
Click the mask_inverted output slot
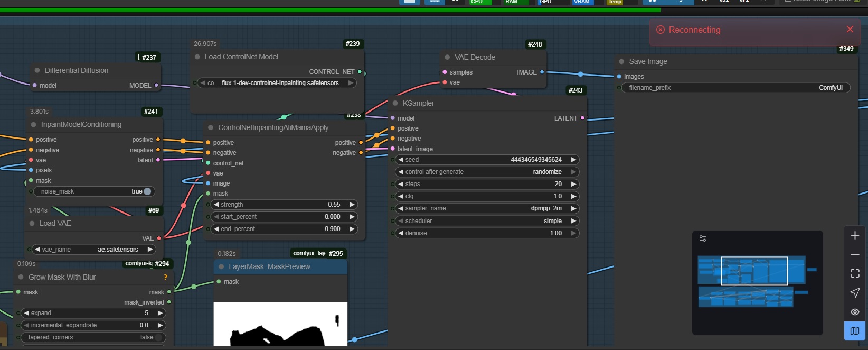coord(169,302)
